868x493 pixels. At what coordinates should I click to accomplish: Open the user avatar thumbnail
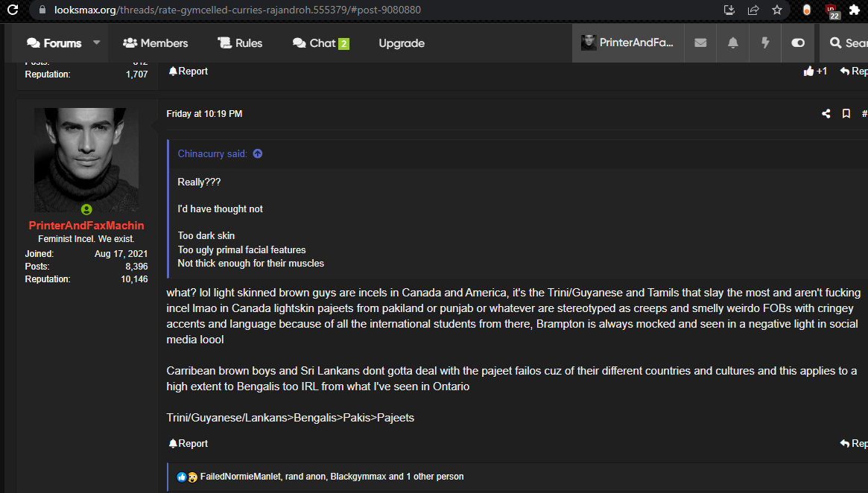pyautogui.click(x=86, y=159)
